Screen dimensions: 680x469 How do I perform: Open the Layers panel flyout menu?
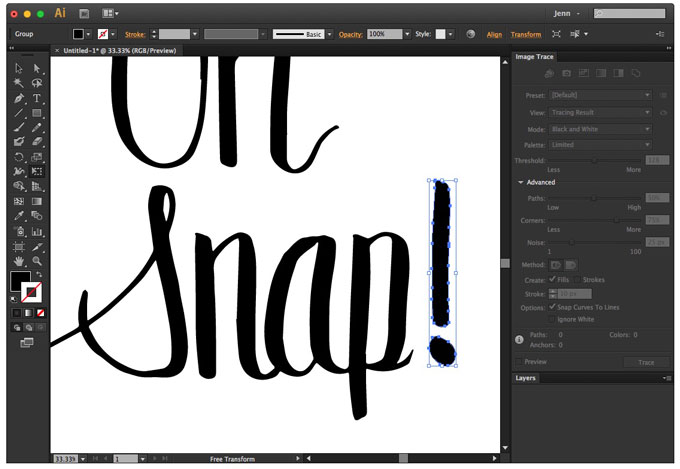667,378
